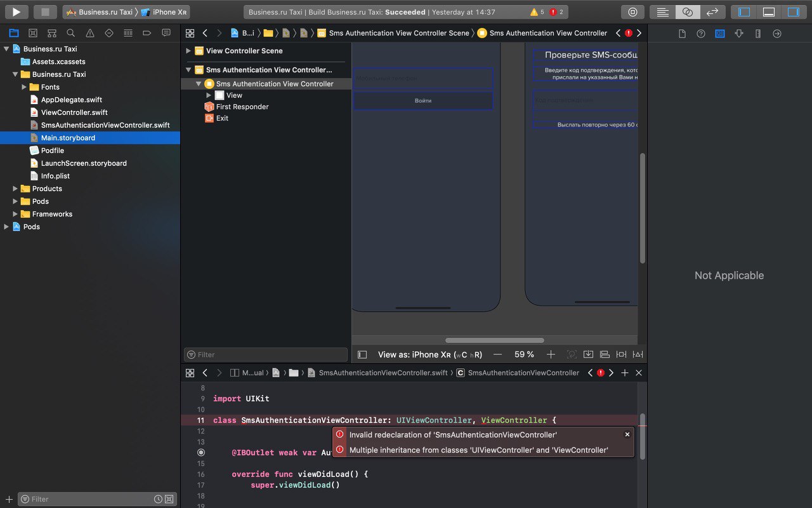Image resolution: width=812 pixels, height=508 pixels.
Task: Open Info.plist file
Action: coord(55,176)
